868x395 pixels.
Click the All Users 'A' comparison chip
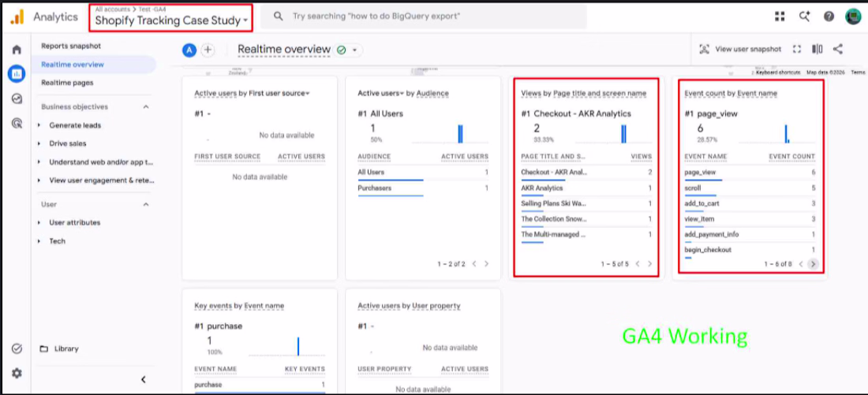[x=189, y=50]
